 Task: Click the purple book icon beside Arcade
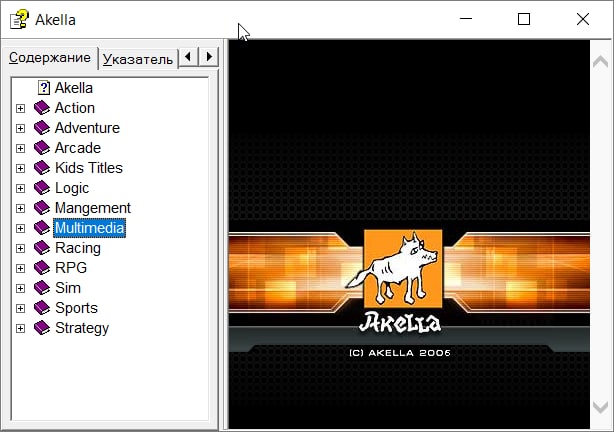(42, 148)
